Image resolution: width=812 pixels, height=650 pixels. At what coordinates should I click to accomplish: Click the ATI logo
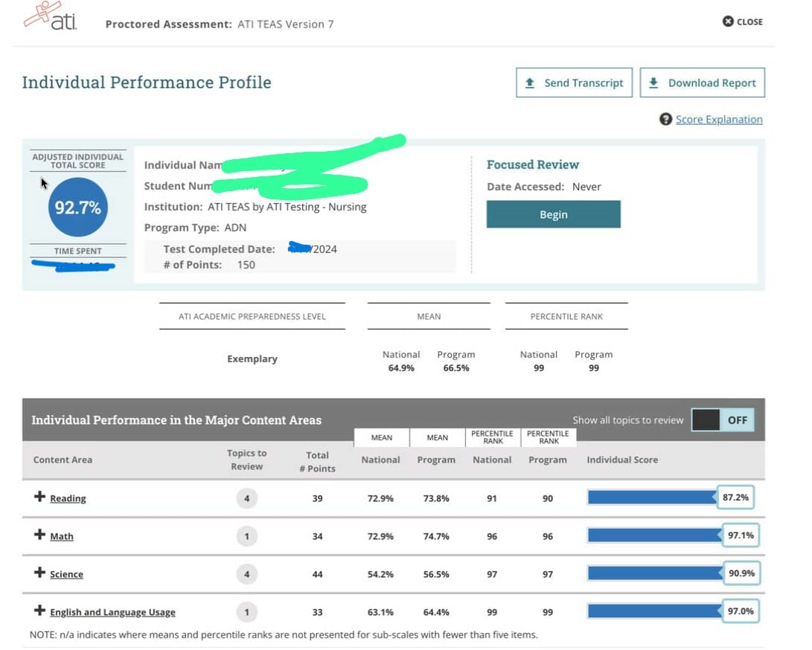pyautogui.click(x=51, y=16)
